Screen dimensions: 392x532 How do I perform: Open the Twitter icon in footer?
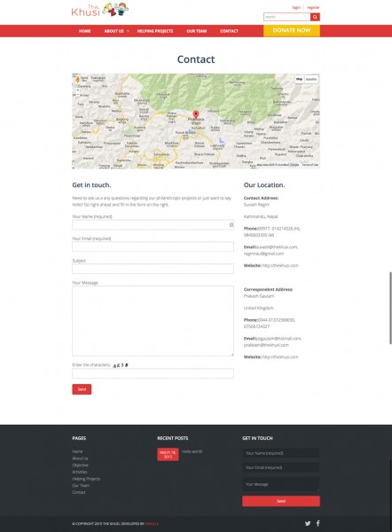click(x=308, y=523)
